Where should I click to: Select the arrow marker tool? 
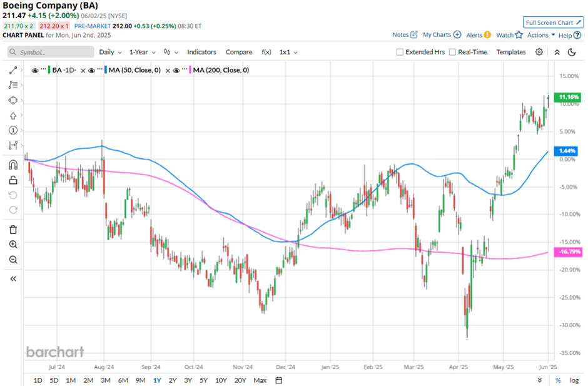pos(13,116)
